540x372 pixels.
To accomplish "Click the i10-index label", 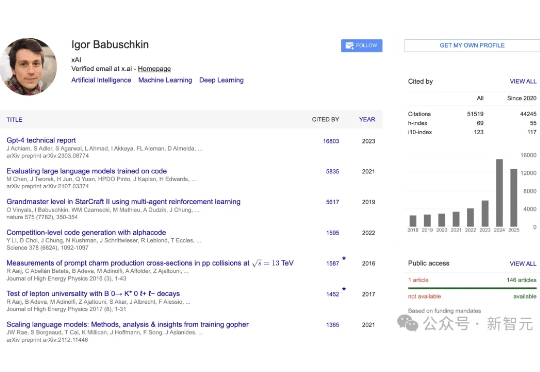I will coord(420,132).
